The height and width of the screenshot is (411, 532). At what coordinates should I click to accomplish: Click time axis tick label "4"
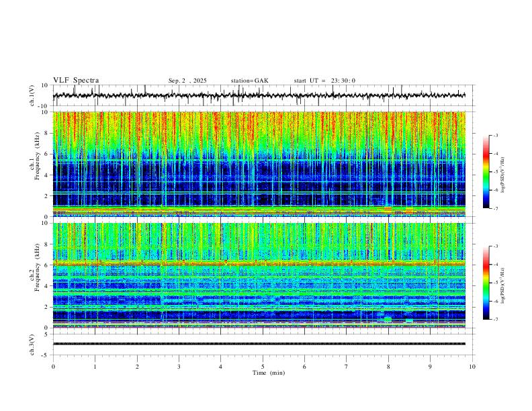220,367
